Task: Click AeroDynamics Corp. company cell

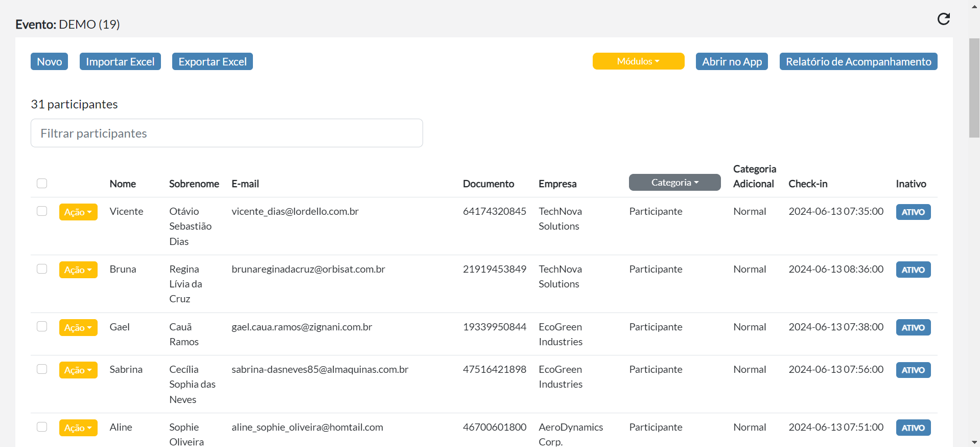Action: click(571, 434)
